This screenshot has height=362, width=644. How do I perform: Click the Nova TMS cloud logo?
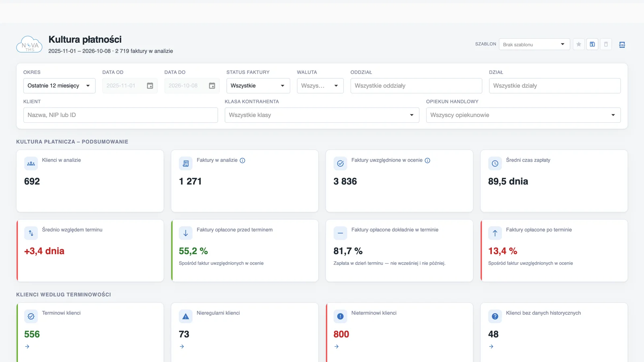pos(29,45)
